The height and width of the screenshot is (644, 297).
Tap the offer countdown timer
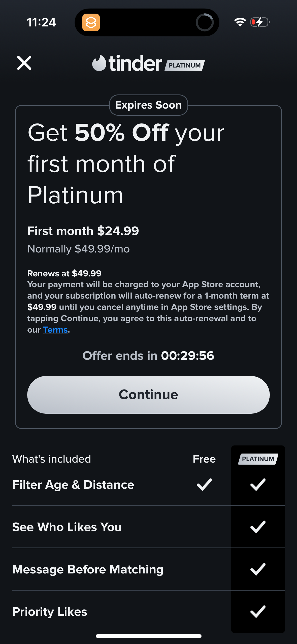click(187, 356)
